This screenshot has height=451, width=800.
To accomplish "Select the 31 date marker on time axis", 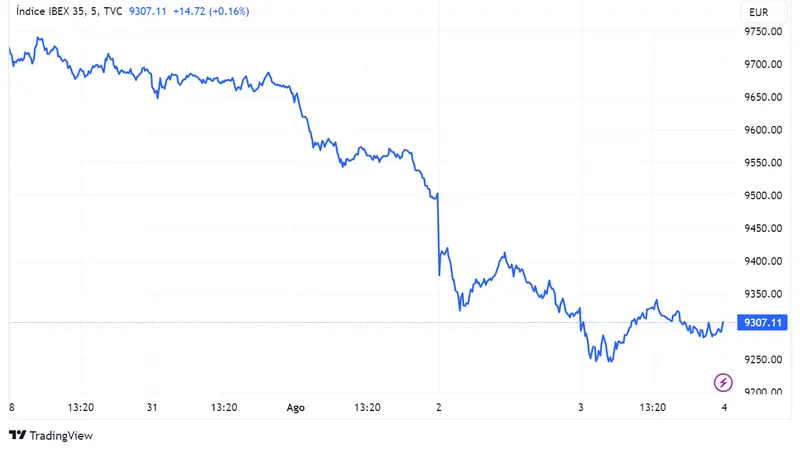I will pyautogui.click(x=152, y=407).
